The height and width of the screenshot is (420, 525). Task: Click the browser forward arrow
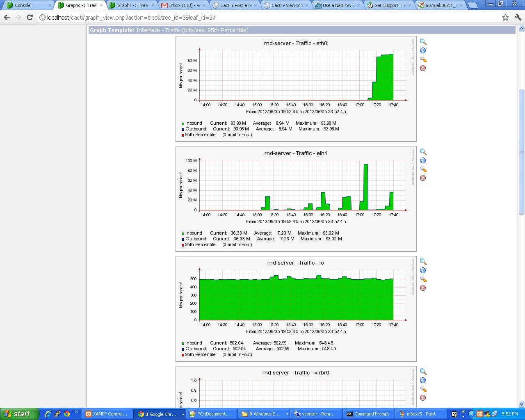coord(18,18)
